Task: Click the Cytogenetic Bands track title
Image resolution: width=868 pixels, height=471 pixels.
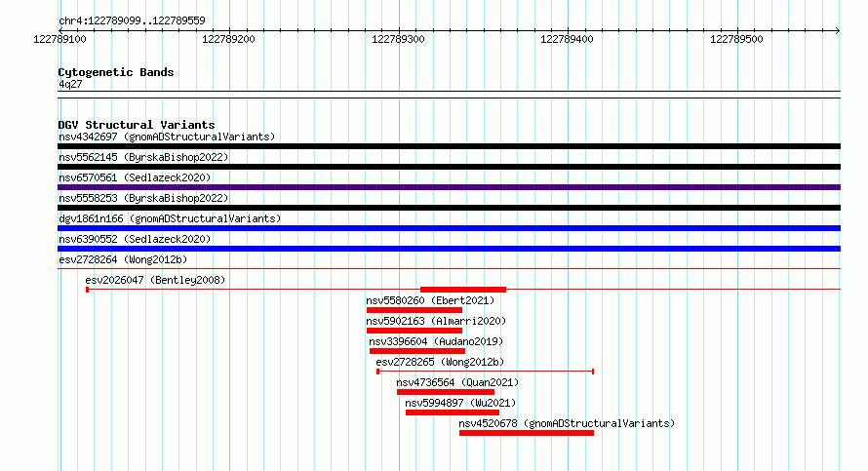Action: click(116, 72)
